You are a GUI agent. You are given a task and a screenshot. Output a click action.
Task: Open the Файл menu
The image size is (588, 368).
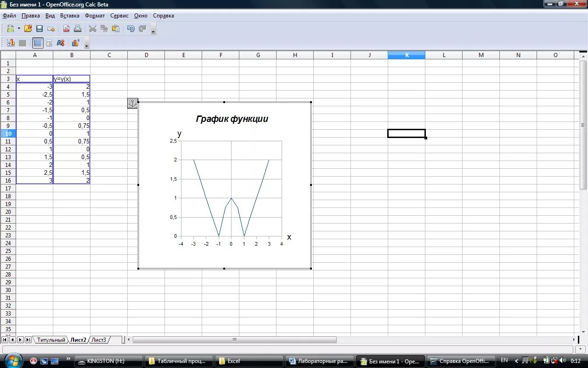pos(9,16)
